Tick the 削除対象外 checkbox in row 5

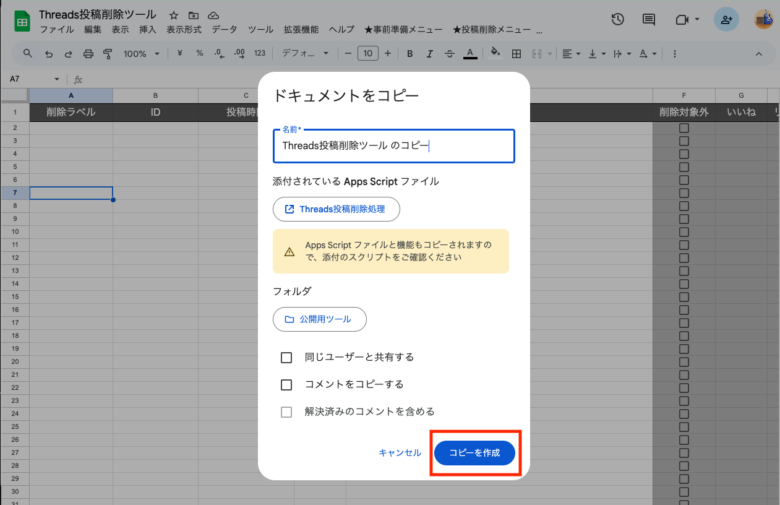pyautogui.click(x=684, y=167)
